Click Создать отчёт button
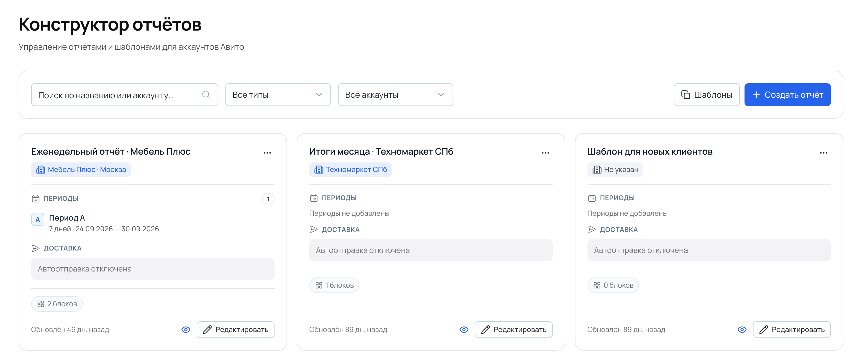The width and height of the screenshot is (868, 353). click(x=787, y=95)
